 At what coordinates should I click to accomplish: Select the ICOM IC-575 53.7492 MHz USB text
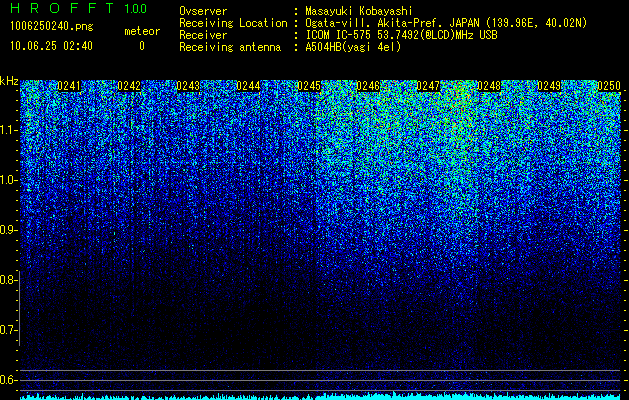pos(401,35)
